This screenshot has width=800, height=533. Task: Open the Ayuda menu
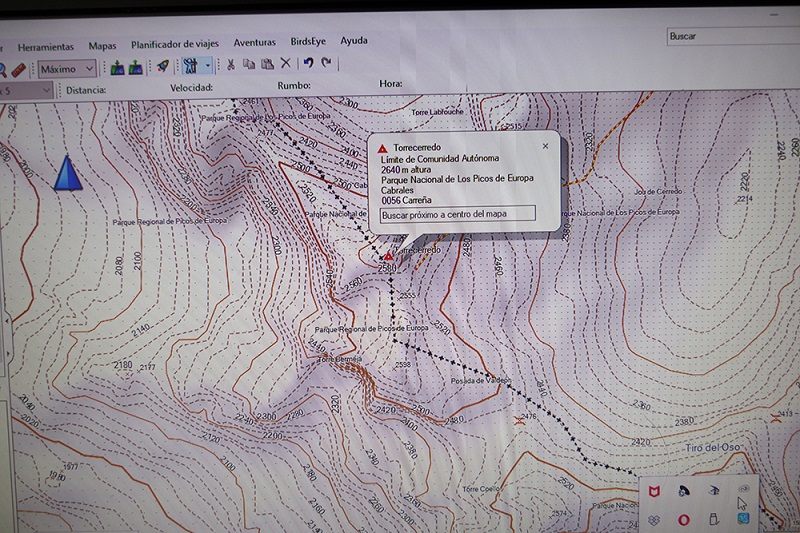coord(354,40)
